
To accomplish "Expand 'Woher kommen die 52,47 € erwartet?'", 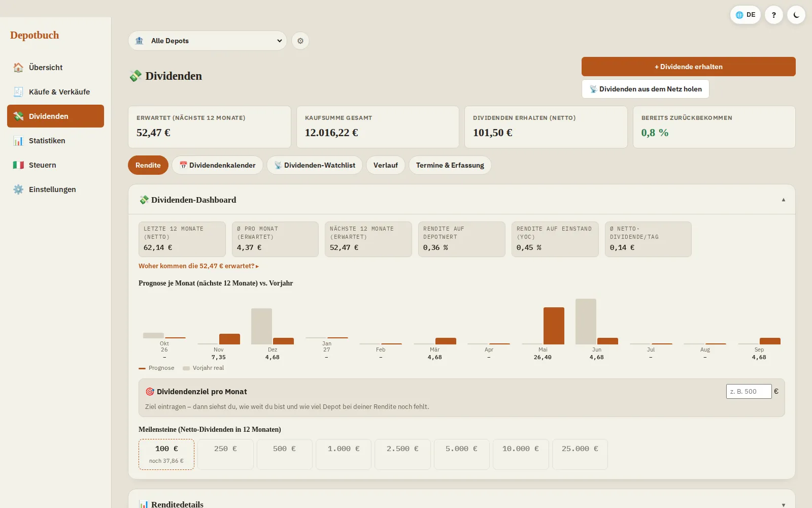I will pyautogui.click(x=198, y=266).
